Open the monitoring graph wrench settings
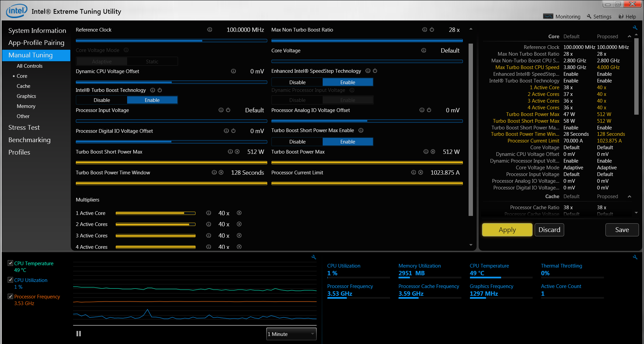This screenshot has width=644, height=344. [314, 257]
